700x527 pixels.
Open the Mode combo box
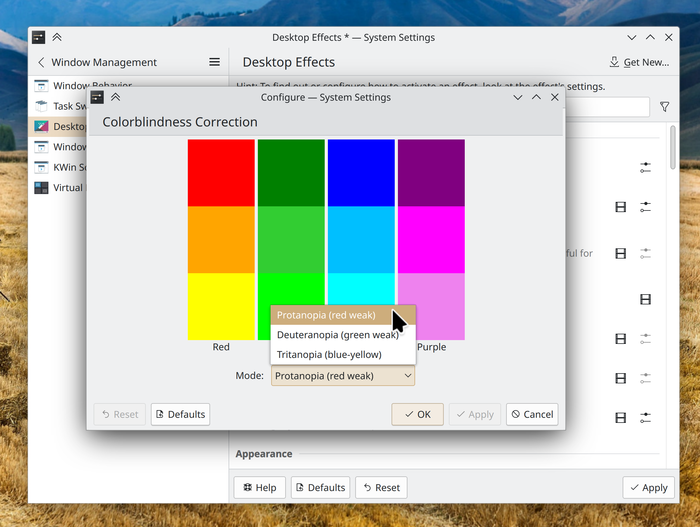pos(343,376)
